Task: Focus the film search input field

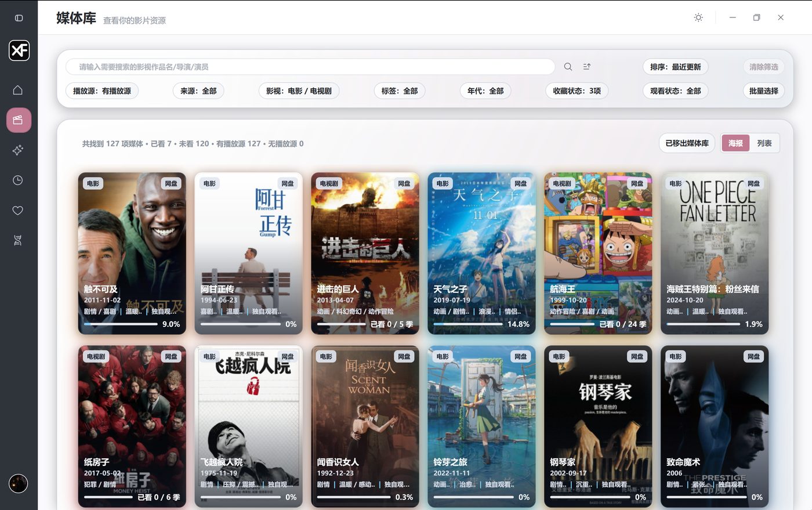Action: [310, 67]
